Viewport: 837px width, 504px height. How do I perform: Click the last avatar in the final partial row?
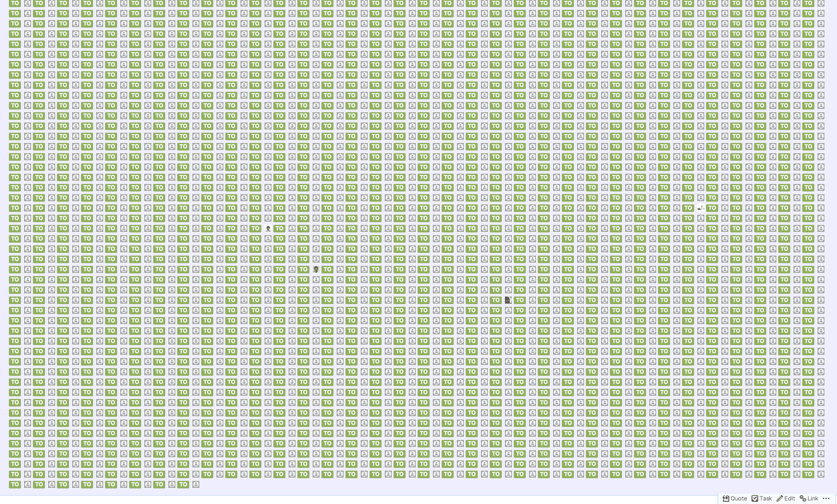196,484
